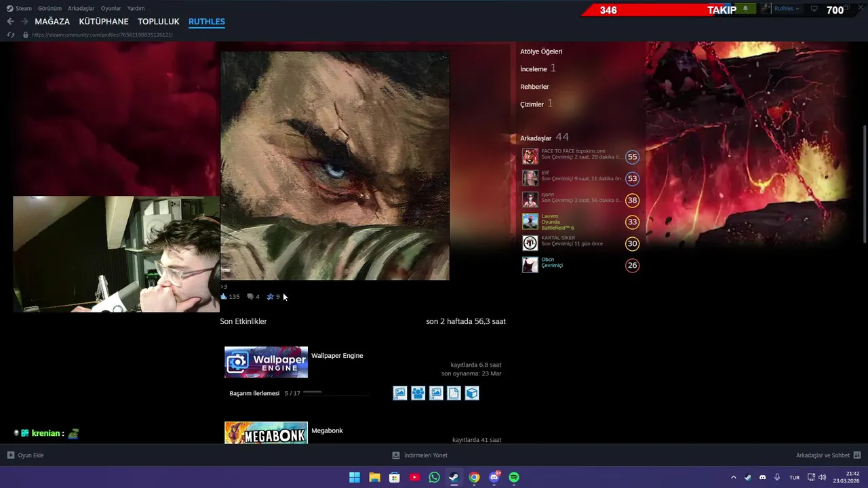The width and height of the screenshot is (868, 488).
Task: Switch to the RUTHLES profile tab
Action: 207,22
